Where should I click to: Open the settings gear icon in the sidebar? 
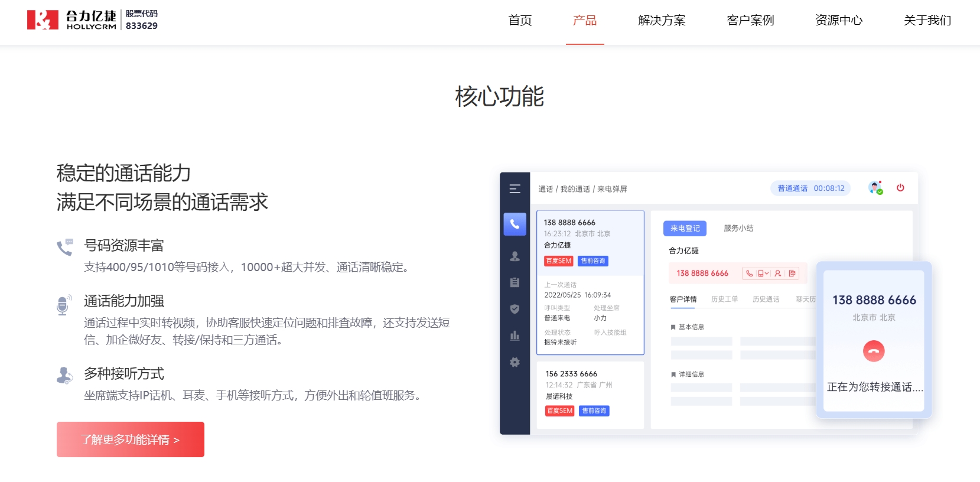tap(515, 362)
